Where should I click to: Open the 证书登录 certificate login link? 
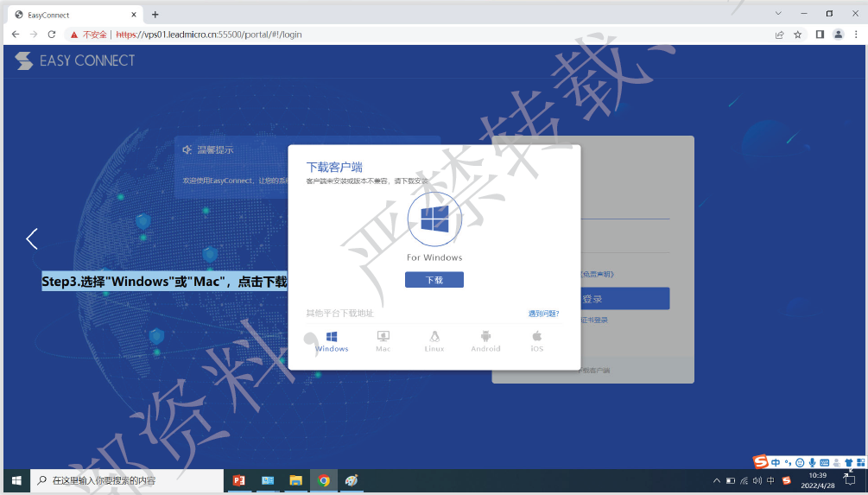594,320
